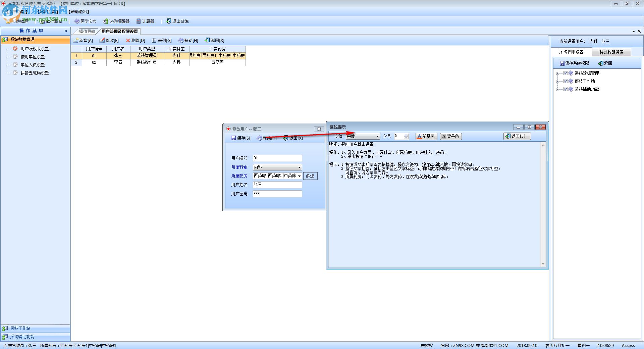Expand the 系统数据管理 permission tree node
The height and width of the screenshot is (349, 644).
pos(557,73)
